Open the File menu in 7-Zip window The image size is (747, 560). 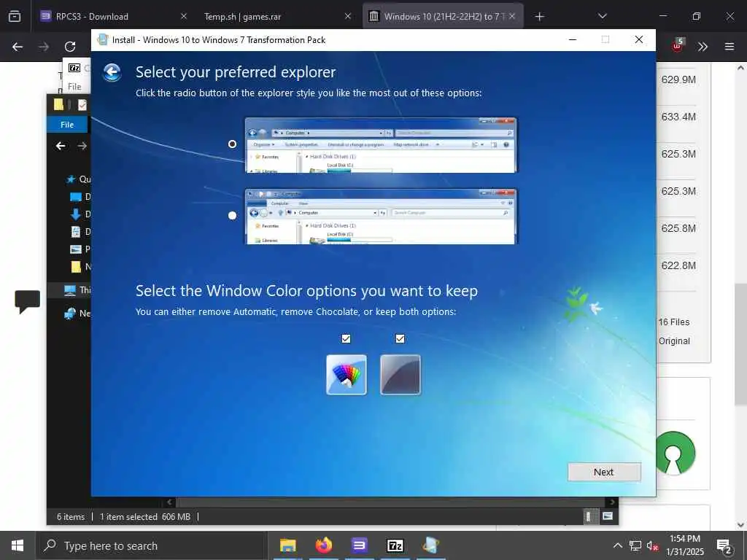(x=75, y=87)
